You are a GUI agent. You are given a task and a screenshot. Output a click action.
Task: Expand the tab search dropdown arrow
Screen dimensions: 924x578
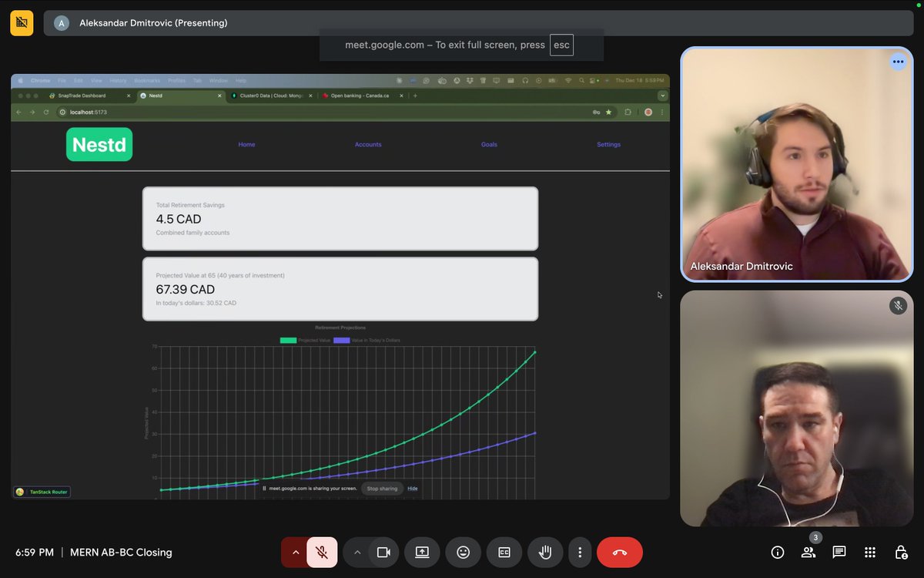(662, 96)
